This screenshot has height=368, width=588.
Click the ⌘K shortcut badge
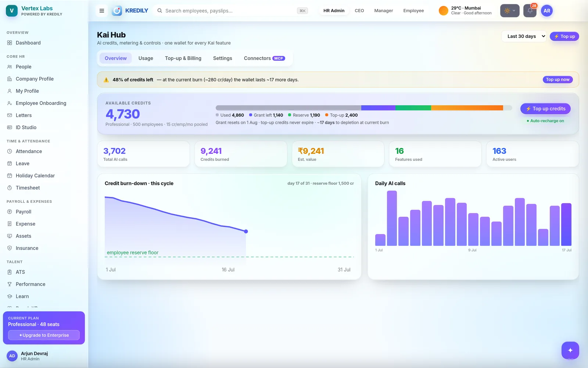pos(302,11)
